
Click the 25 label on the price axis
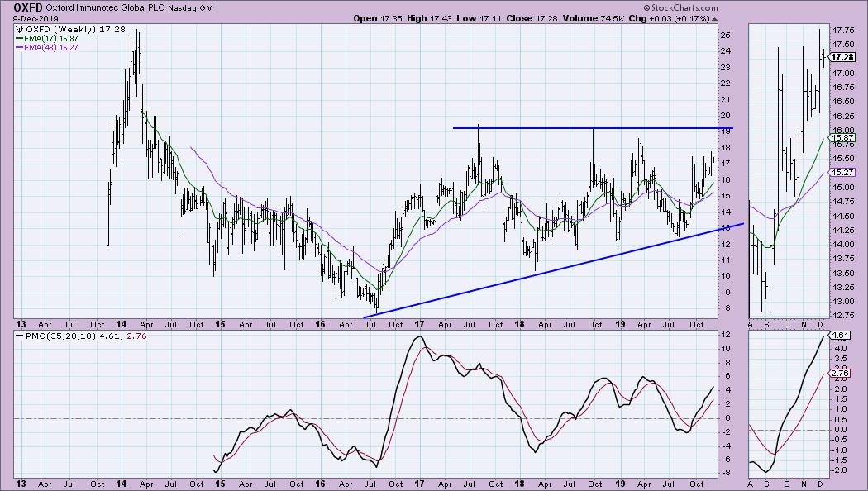pyautogui.click(x=726, y=36)
